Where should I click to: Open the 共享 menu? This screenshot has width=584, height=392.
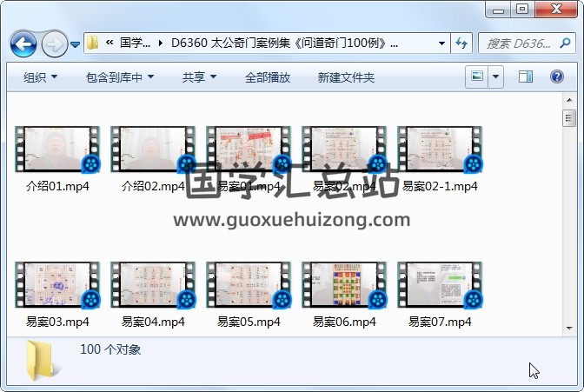click(x=199, y=77)
